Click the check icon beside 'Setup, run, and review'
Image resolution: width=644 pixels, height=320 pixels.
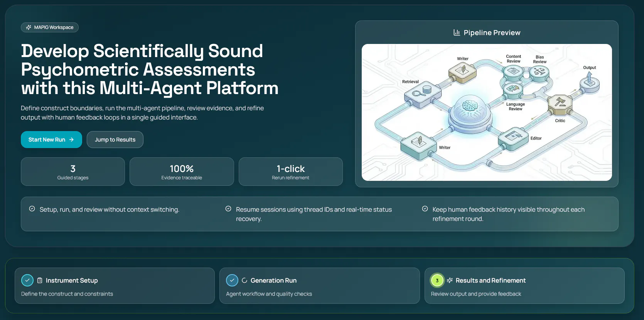click(x=32, y=209)
